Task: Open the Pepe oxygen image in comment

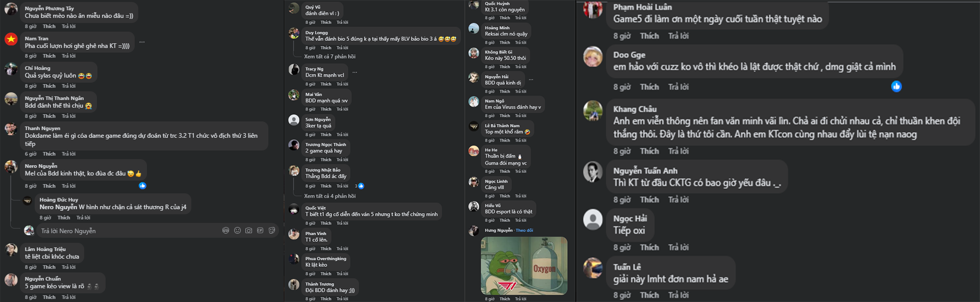Action: click(x=524, y=265)
